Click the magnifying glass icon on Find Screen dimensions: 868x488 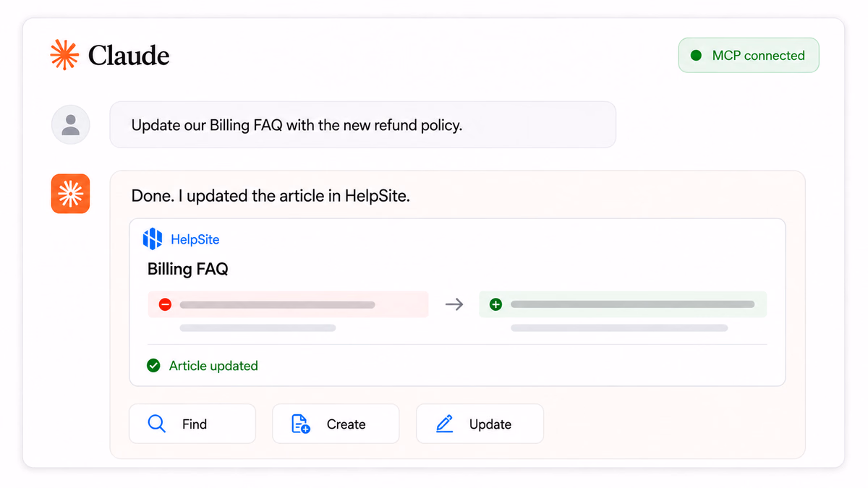tap(156, 424)
